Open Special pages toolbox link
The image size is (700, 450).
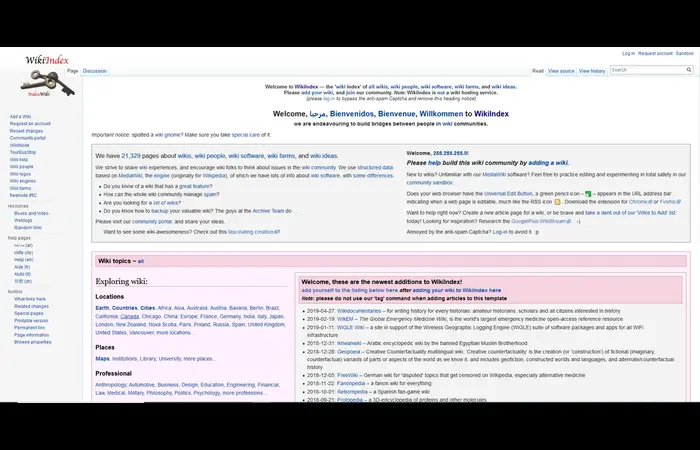(29, 313)
